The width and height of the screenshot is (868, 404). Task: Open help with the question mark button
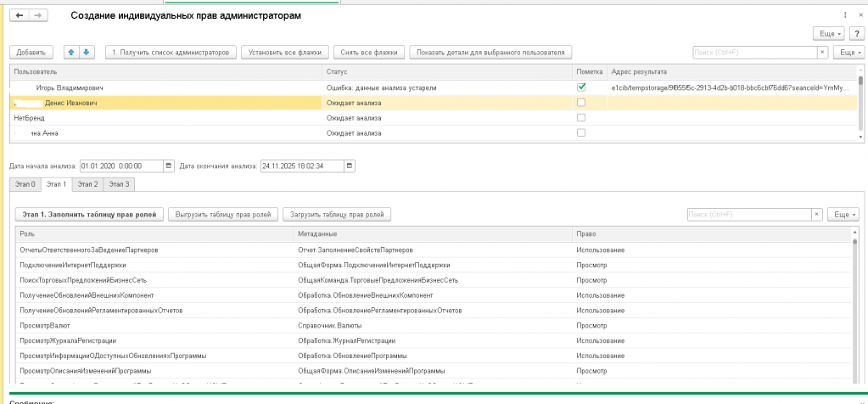tap(857, 33)
